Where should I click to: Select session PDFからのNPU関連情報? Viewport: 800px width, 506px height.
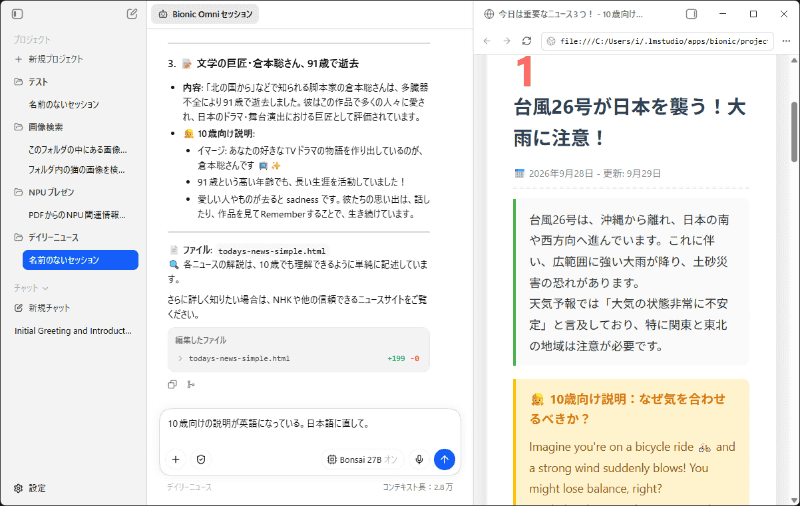click(x=77, y=215)
